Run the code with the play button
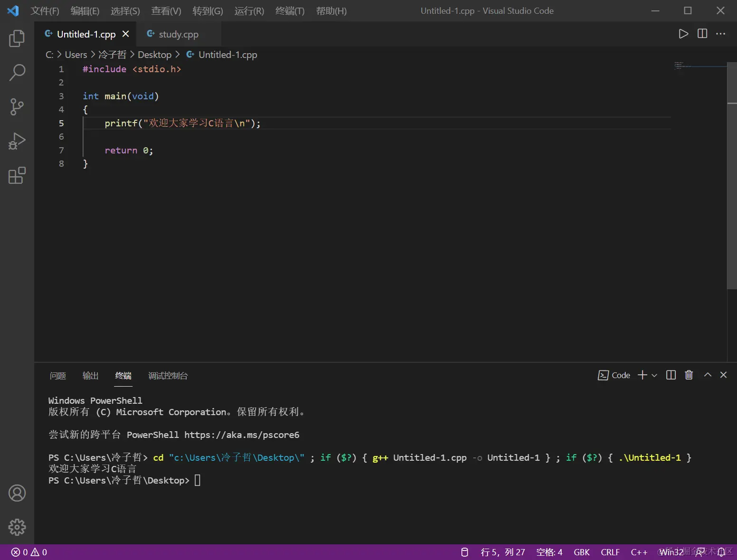This screenshot has width=737, height=560. [683, 34]
